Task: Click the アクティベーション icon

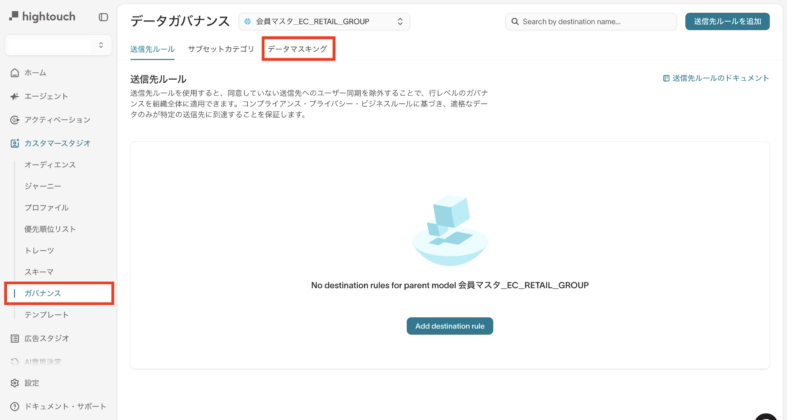Action: (15, 120)
